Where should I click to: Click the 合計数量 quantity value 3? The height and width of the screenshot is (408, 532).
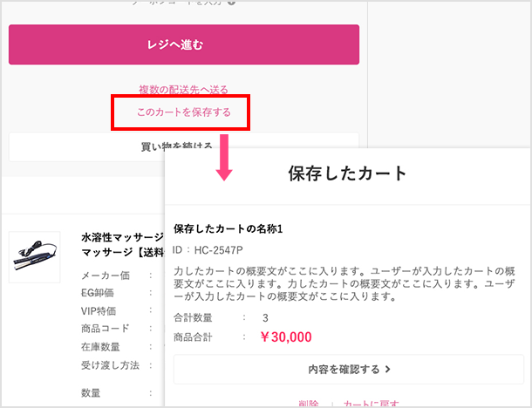click(265, 318)
